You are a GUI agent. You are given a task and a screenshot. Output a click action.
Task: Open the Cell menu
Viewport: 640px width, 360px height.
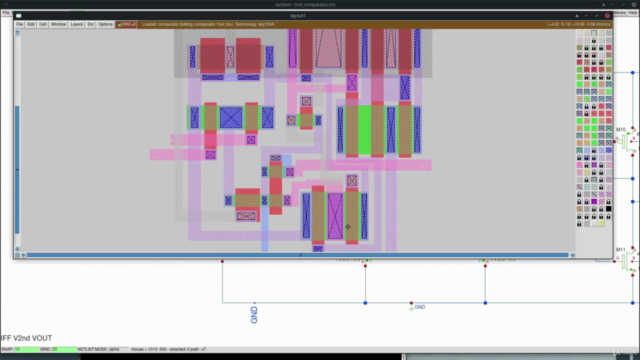(x=42, y=24)
